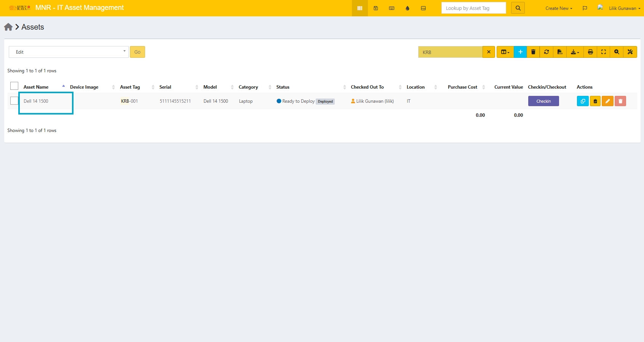Open the Lilik Gunawan (lilik) user link

tap(375, 101)
